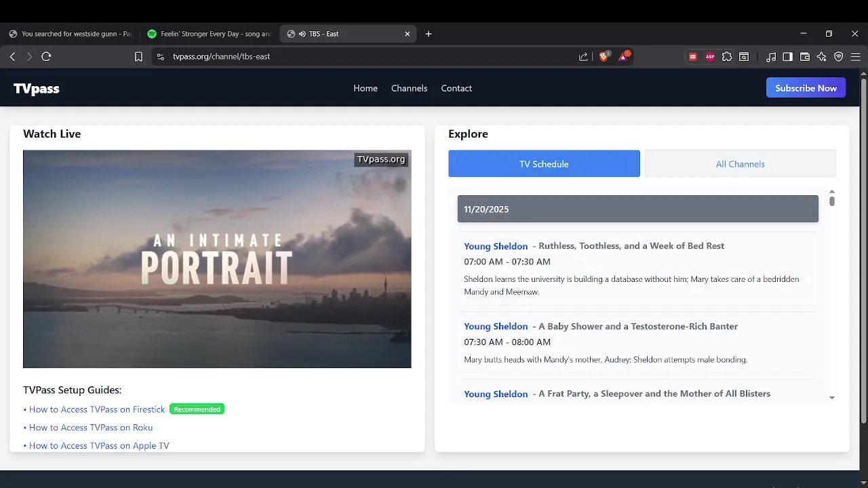Open the Brave Wallet icon
The width and height of the screenshot is (868, 488).
(805, 57)
